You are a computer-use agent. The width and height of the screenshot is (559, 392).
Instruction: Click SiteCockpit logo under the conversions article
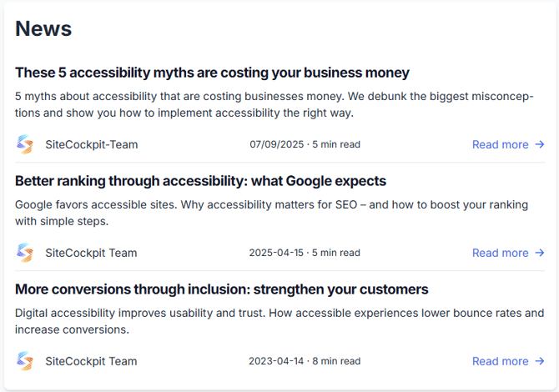click(25, 361)
